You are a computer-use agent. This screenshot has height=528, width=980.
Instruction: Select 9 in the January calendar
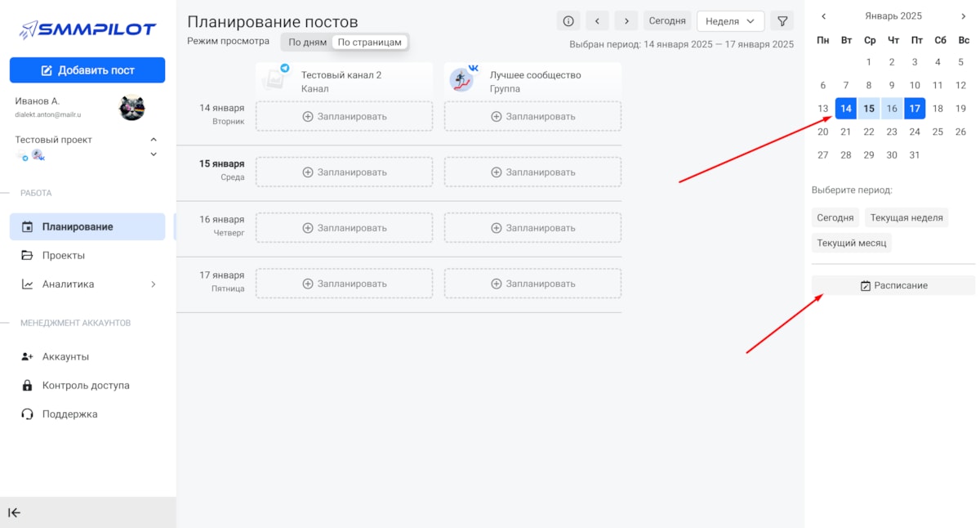pyautogui.click(x=892, y=85)
